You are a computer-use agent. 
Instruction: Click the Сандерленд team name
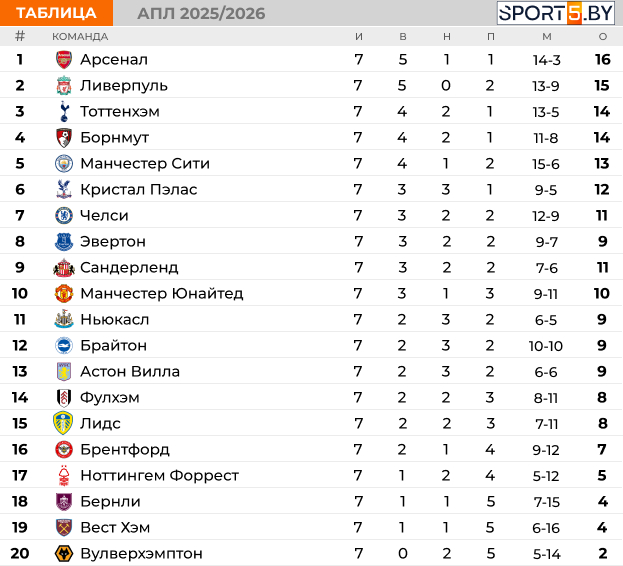click(x=129, y=267)
